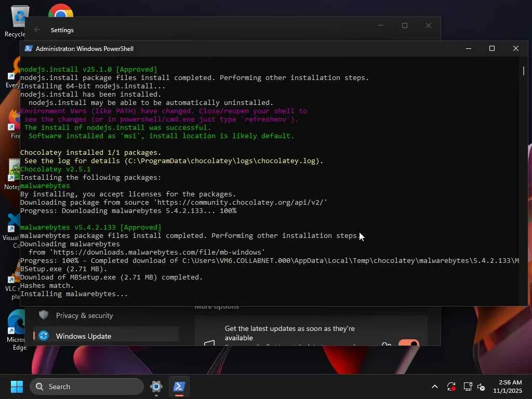The image size is (532, 399).
Task: Maximize the Settings window
Action: click(404, 25)
